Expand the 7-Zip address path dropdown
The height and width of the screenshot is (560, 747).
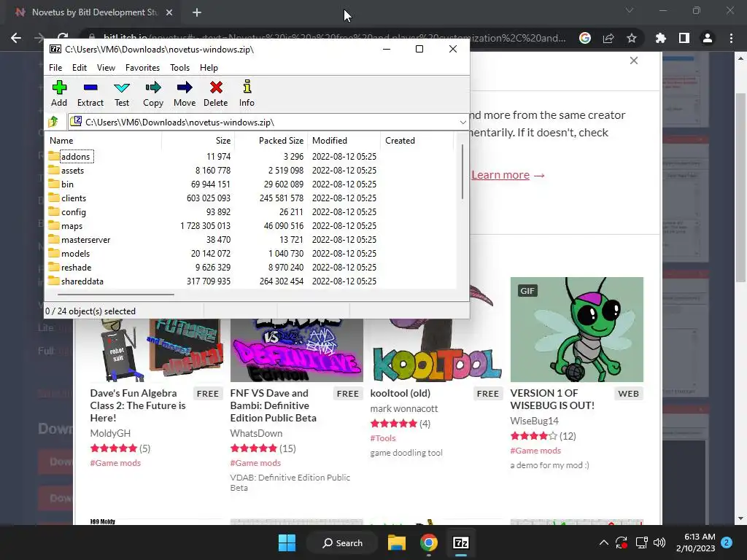[x=462, y=122]
